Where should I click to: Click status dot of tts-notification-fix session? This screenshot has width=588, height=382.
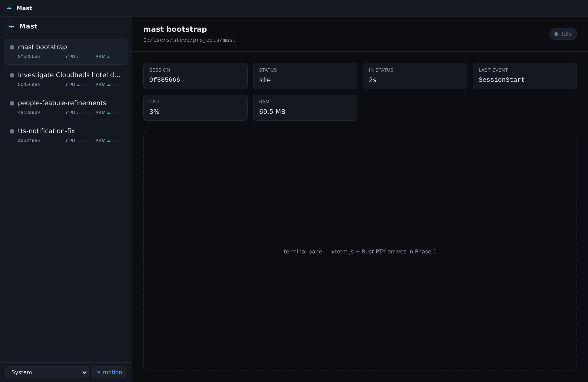12,131
